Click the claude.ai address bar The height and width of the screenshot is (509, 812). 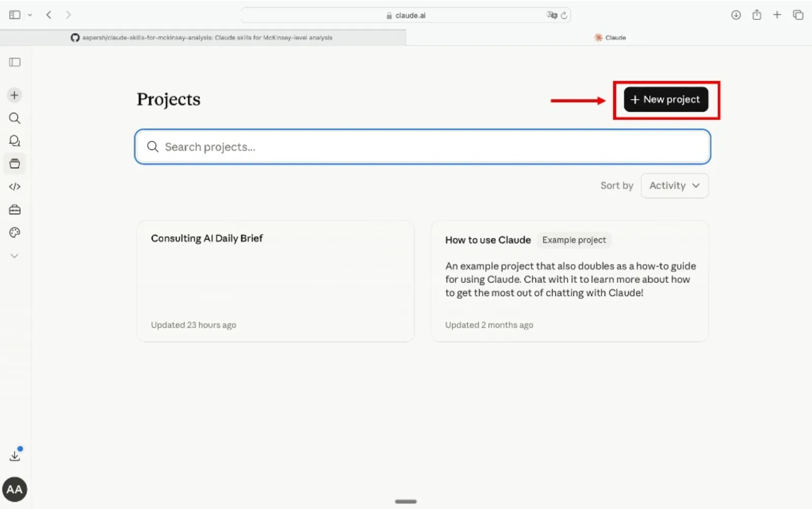tap(405, 15)
